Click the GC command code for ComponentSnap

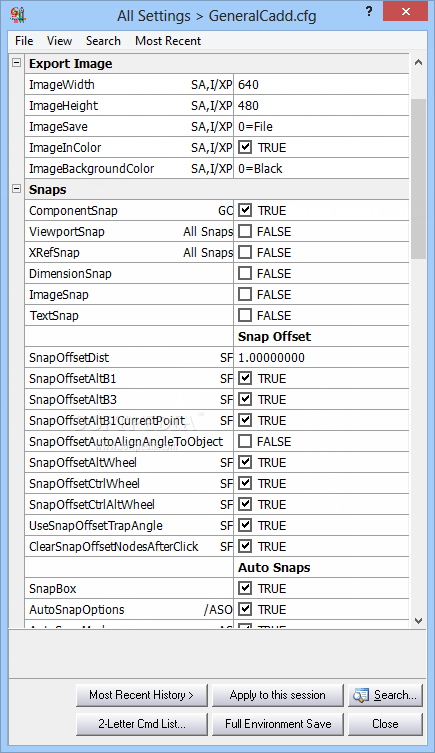[225, 210]
